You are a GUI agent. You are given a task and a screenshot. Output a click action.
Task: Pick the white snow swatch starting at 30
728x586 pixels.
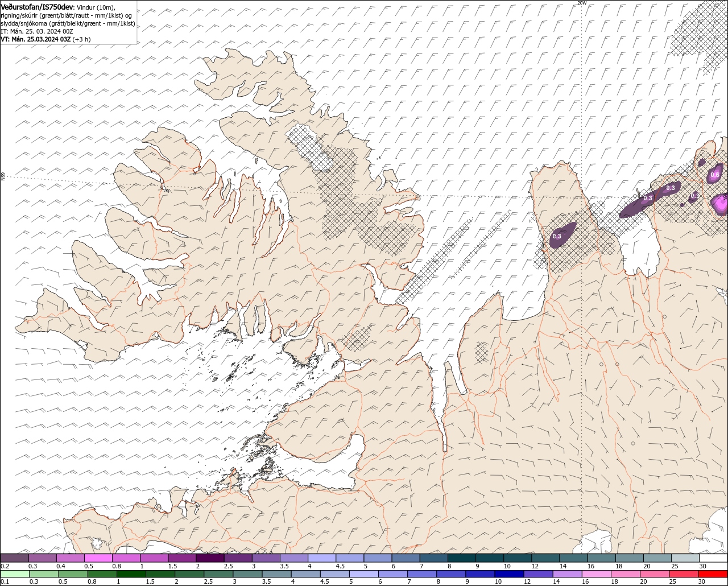[x=713, y=558]
